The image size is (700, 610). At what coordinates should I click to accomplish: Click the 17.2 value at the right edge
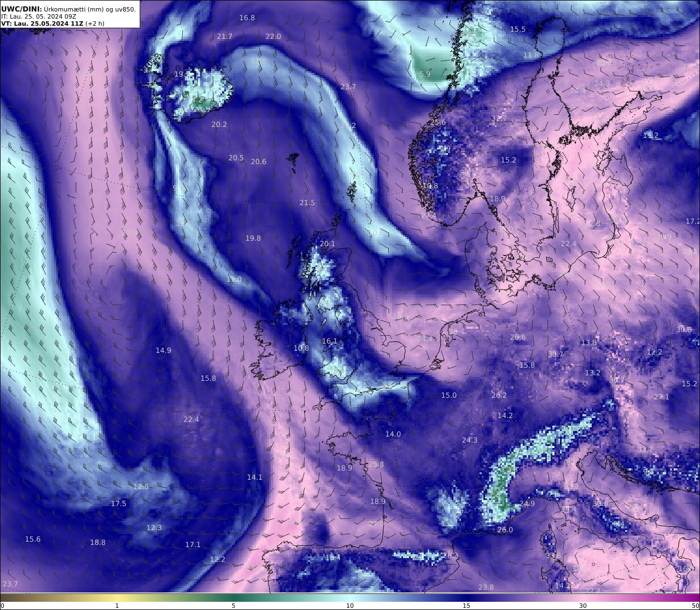coord(693,221)
